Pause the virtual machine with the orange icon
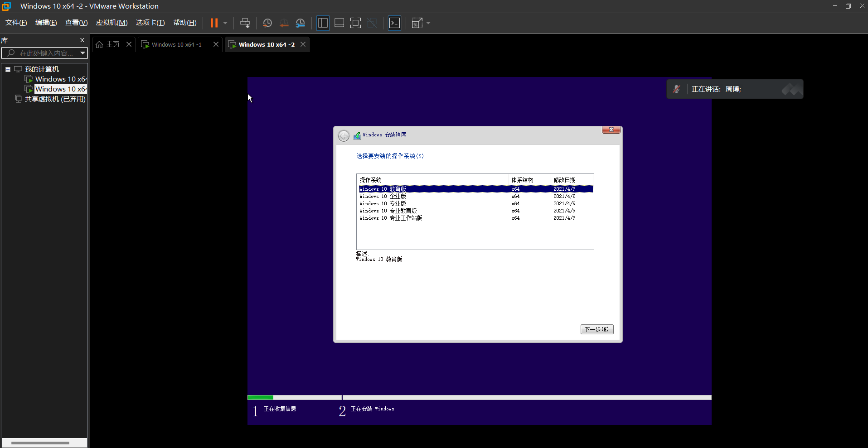Viewport: 868px width, 448px height. 214,23
